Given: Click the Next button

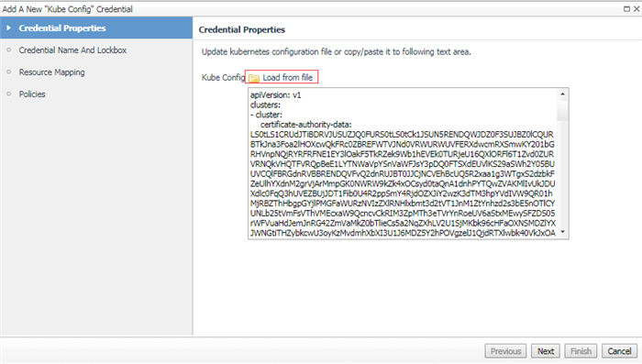Looking at the screenshot, I should [546, 351].
